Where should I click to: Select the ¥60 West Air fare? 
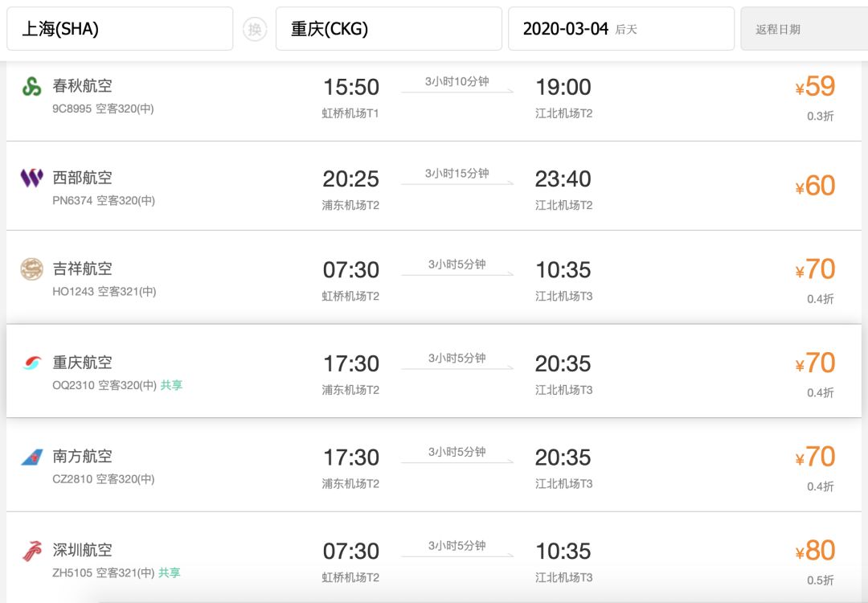click(815, 186)
